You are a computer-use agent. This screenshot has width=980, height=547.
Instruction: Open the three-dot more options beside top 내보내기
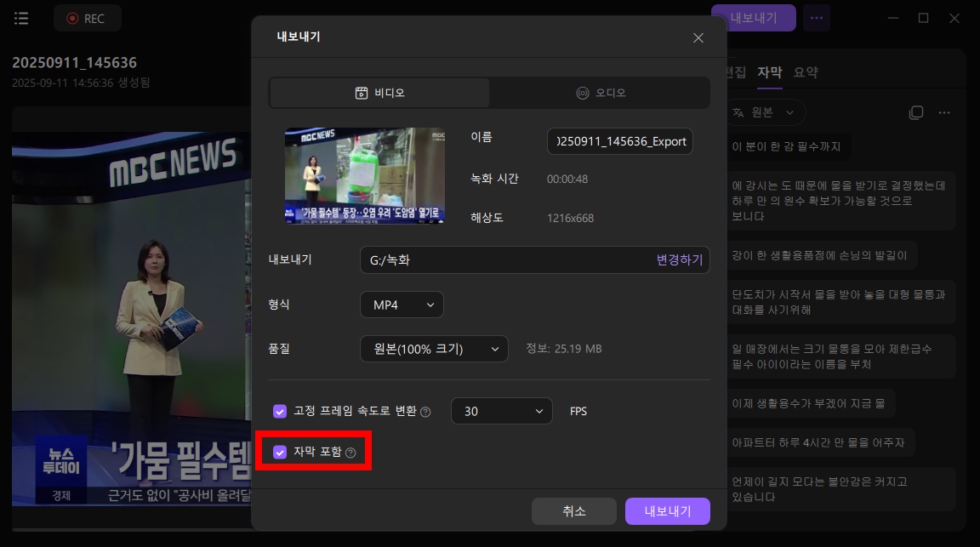point(817,18)
